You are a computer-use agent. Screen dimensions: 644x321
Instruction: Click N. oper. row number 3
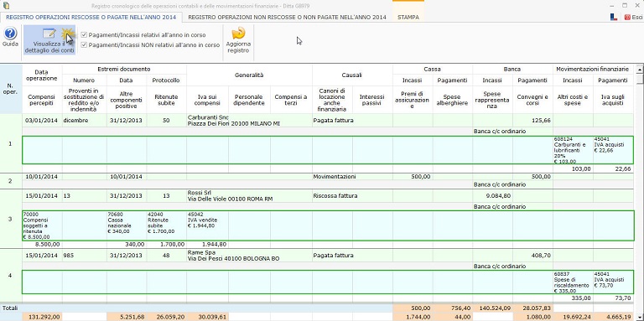(x=11, y=219)
